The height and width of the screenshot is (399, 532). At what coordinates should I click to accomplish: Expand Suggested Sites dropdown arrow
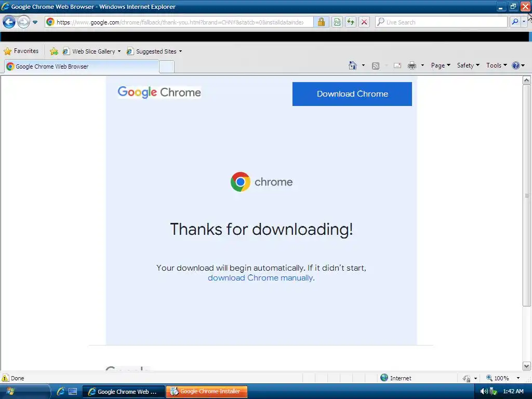(180, 51)
